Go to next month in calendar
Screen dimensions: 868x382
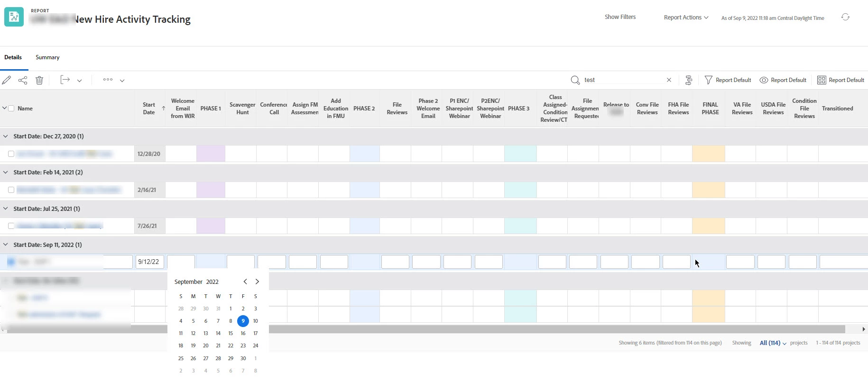coord(257,282)
